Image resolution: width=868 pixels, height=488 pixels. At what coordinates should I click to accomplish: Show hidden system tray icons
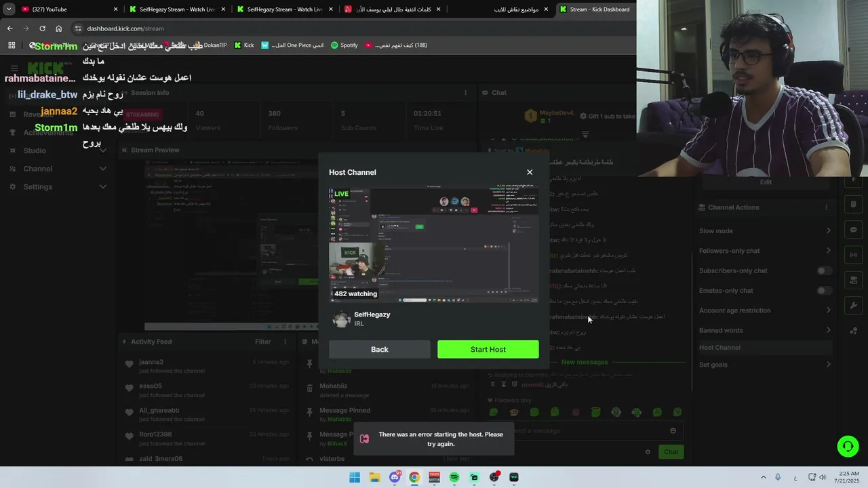pyautogui.click(x=763, y=477)
